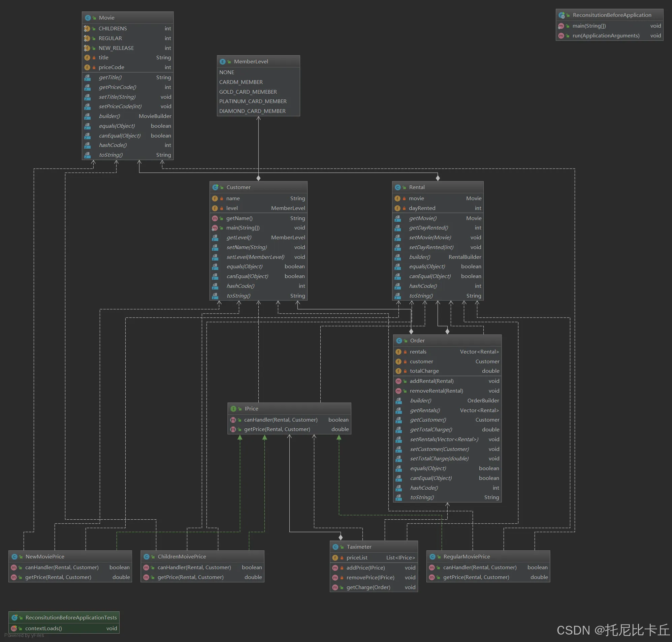Select run(ApplicationArguments) method row
This screenshot has height=642, width=672.
click(606, 36)
